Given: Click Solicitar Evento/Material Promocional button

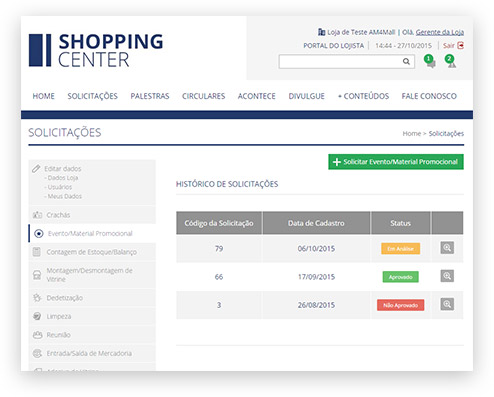Looking at the screenshot, I should [396, 162].
